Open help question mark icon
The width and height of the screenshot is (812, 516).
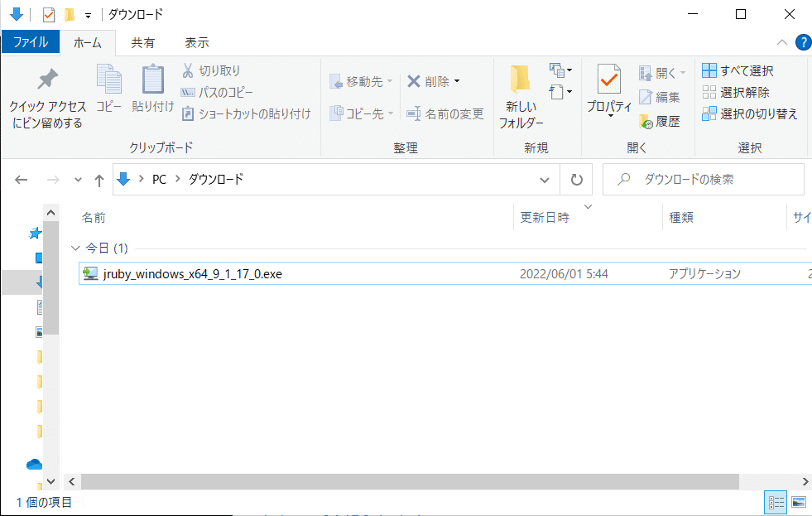point(804,42)
